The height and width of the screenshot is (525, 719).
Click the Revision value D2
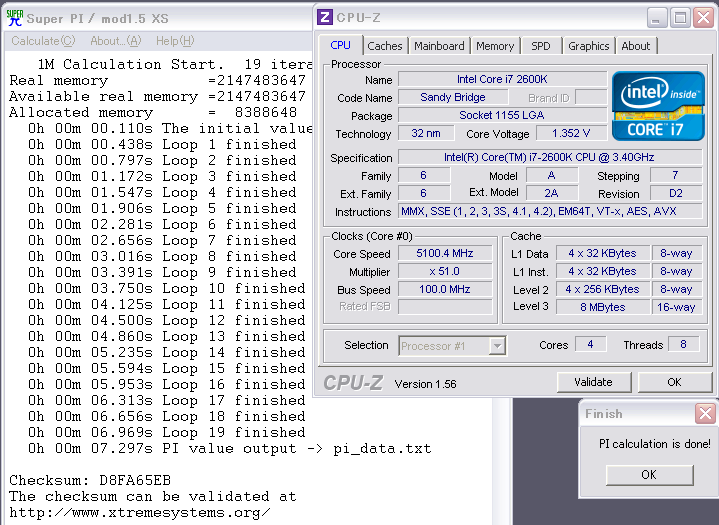pyautogui.click(x=676, y=193)
